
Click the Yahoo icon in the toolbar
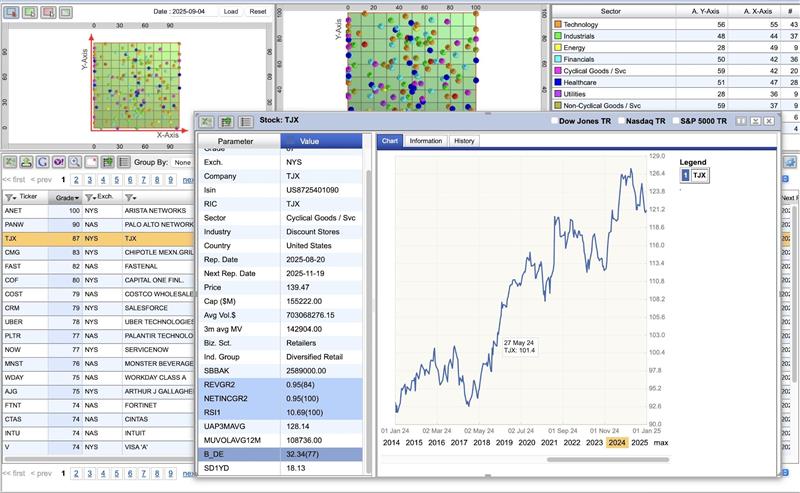pos(59,161)
